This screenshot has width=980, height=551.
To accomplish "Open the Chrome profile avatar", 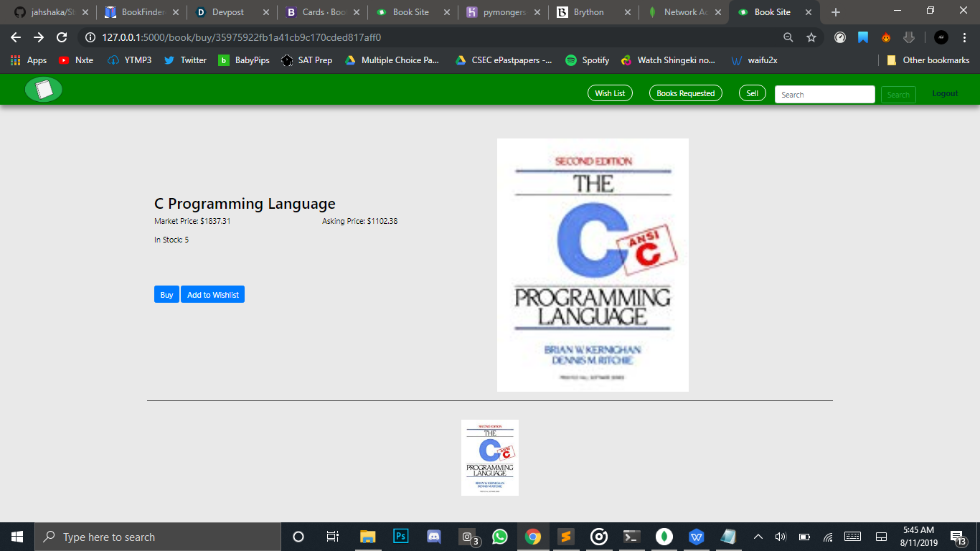I will pyautogui.click(x=941, y=37).
